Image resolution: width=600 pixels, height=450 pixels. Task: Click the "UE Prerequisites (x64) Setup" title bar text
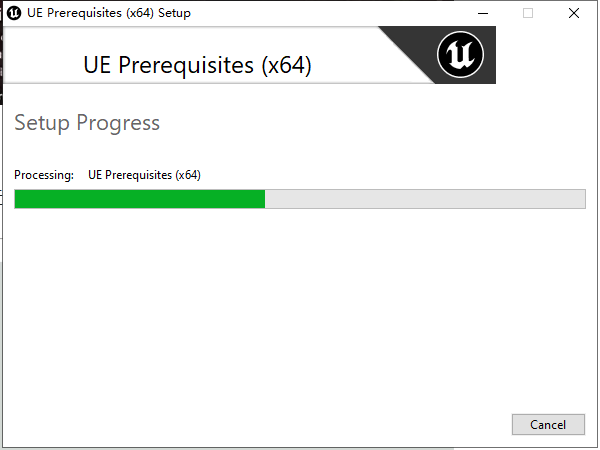tap(109, 13)
